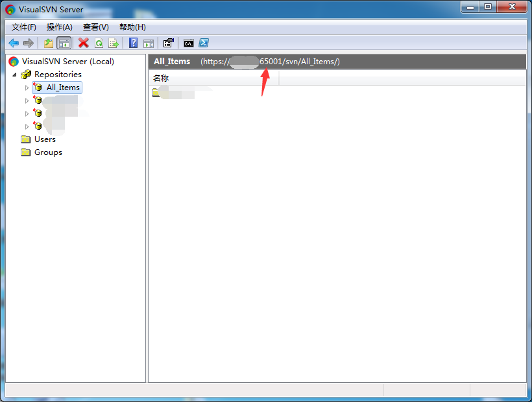Click the gray forward arrow
532x402 pixels.
[x=29, y=43]
